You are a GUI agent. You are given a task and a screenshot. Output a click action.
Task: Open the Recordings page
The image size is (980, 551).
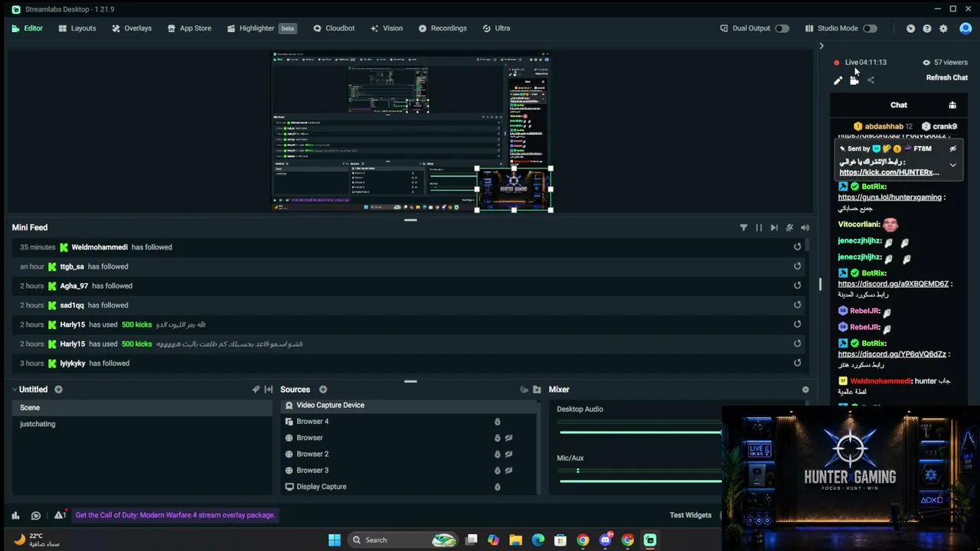(x=443, y=28)
